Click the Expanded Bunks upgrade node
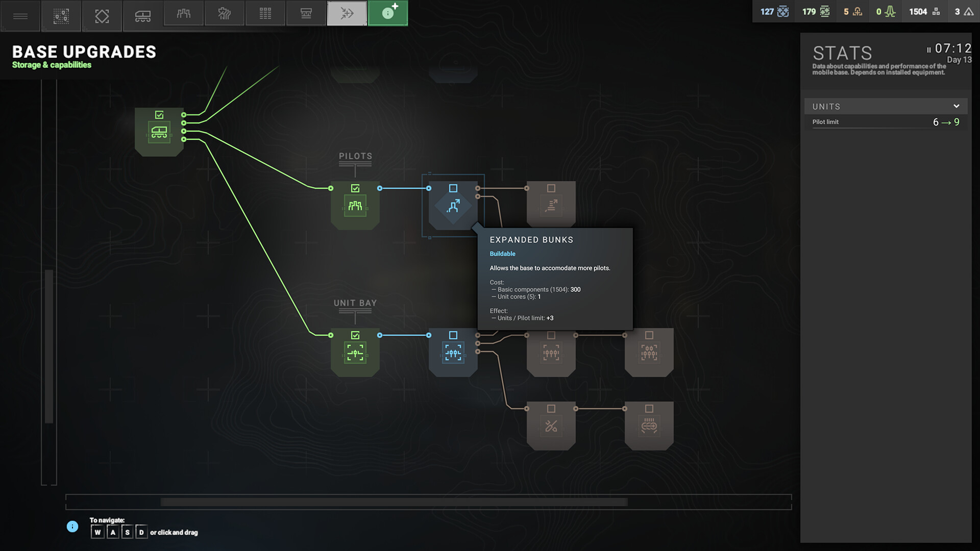980x551 pixels. pyautogui.click(x=453, y=207)
